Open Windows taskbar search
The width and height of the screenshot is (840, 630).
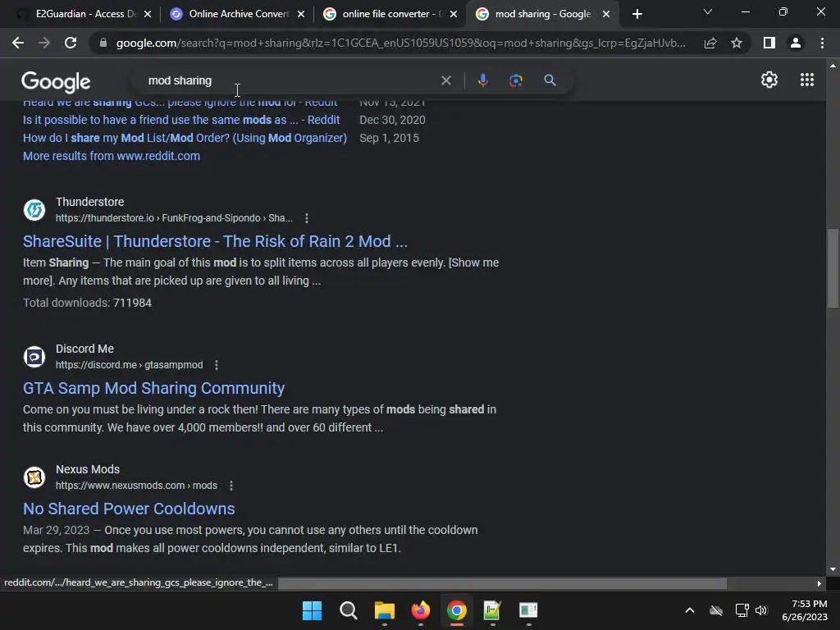click(x=348, y=610)
